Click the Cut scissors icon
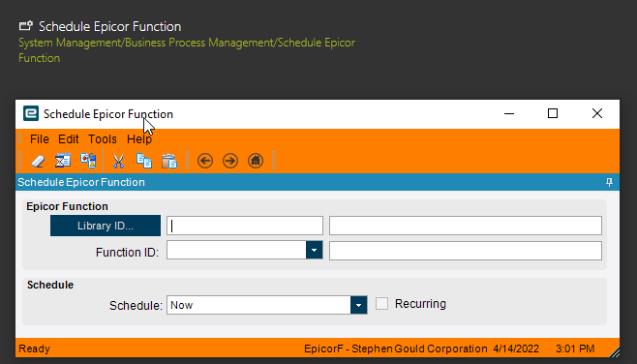This screenshot has height=364, width=637. 118,161
